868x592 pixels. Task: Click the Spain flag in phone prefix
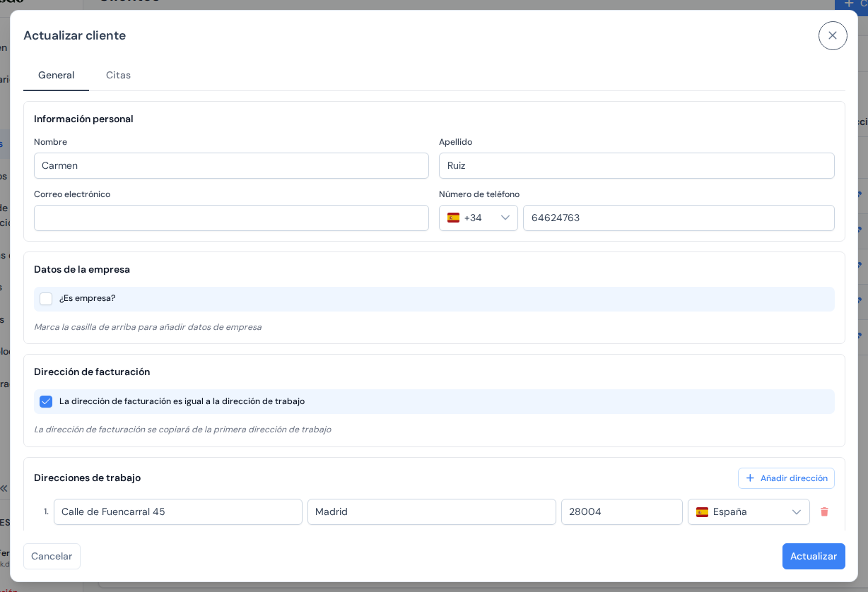pyautogui.click(x=453, y=218)
